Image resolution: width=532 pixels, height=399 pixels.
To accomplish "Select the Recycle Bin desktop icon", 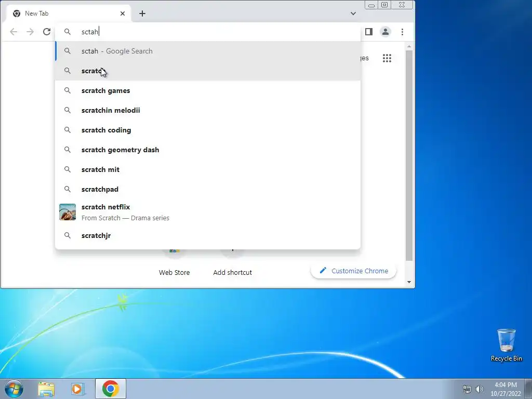I will click(507, 345).
